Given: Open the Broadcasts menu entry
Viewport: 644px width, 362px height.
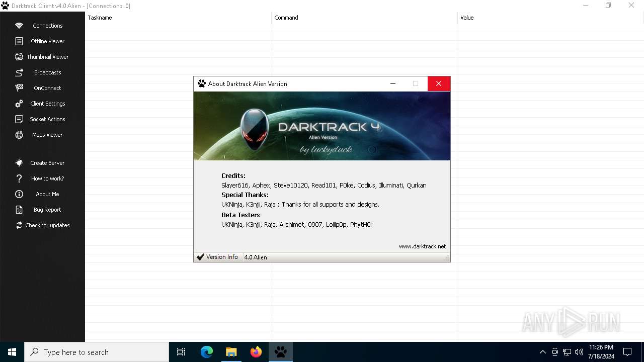Looking at the screenshot, I should (x=48, y=72).
